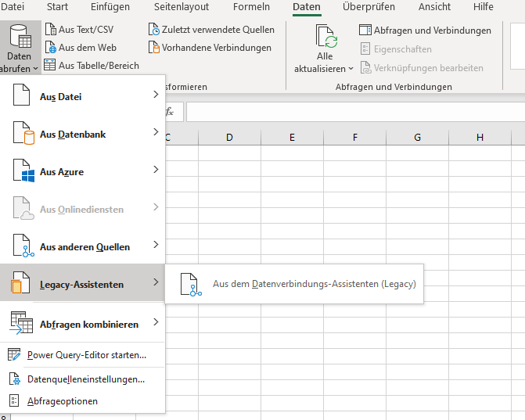This screenshot has height=420, width=525.
Task: Choose Aus Datenbank menu label
Action: (x=73, y=135)
